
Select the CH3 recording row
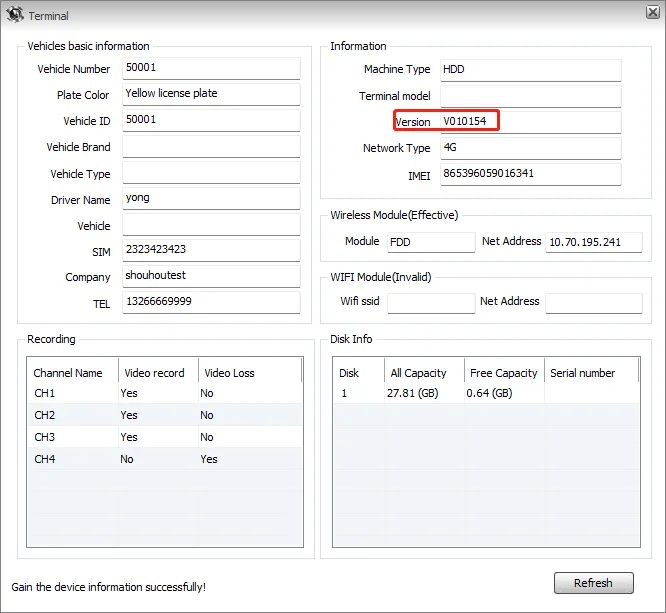[x=165, y=437]
